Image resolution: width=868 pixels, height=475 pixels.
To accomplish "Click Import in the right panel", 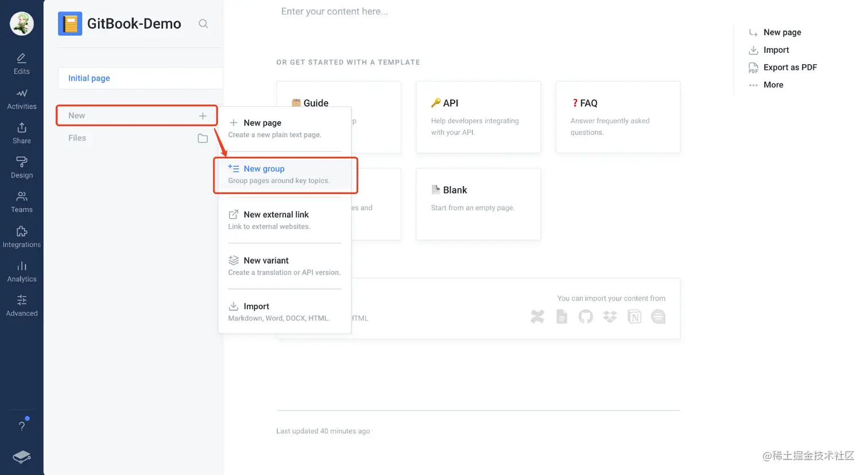I will (x=769, y=50).
